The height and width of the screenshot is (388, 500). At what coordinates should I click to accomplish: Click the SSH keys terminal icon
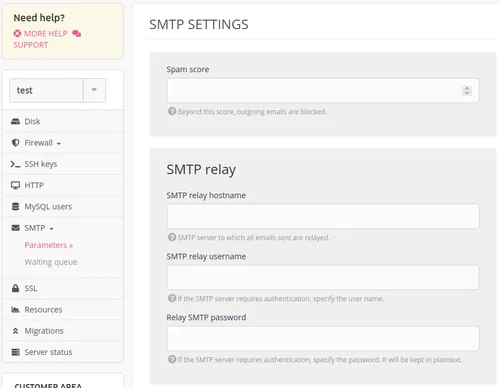[x=15, y=164]
